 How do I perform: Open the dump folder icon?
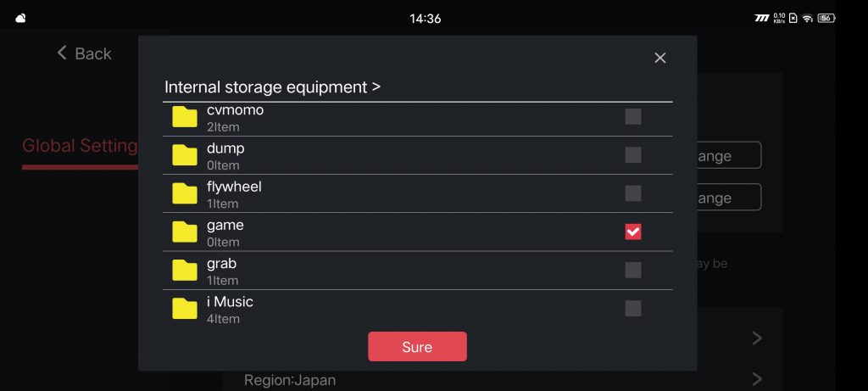click(x=184, y=155)
